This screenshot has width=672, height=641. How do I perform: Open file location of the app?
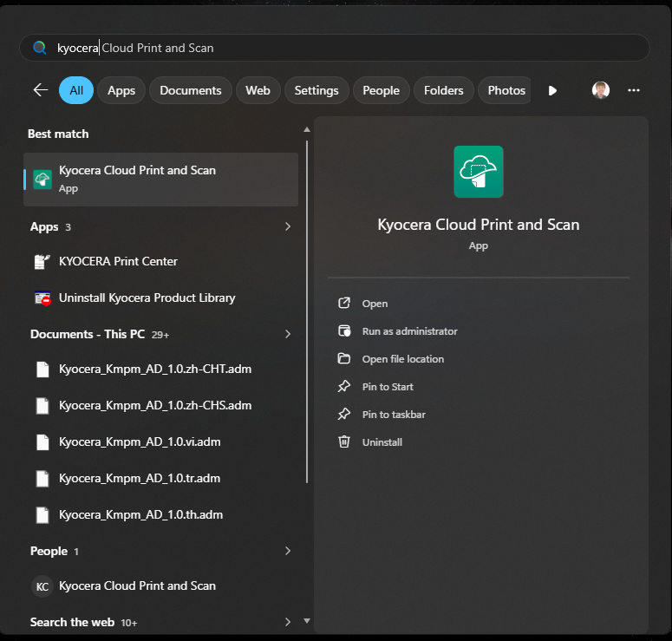(402, 359)
